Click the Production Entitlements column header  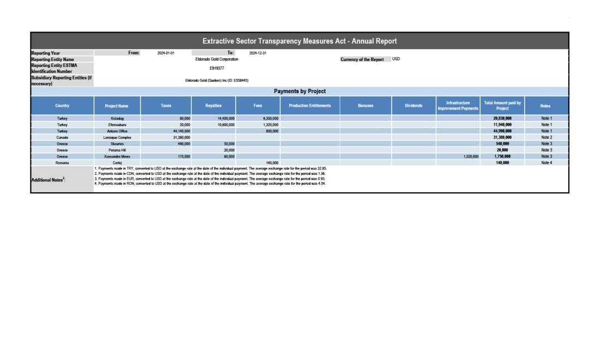(310, 106)
